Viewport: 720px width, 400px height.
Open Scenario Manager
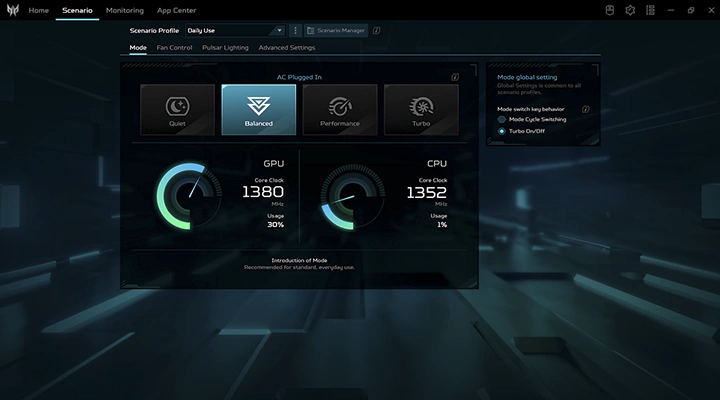(x=336, y=30)
